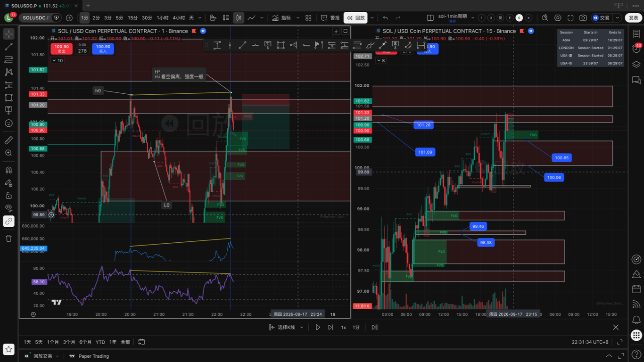The height and width of the screenshot is (362, 644).
Task: Activate the zoom in magnifier tool
Action: point(8,153)
